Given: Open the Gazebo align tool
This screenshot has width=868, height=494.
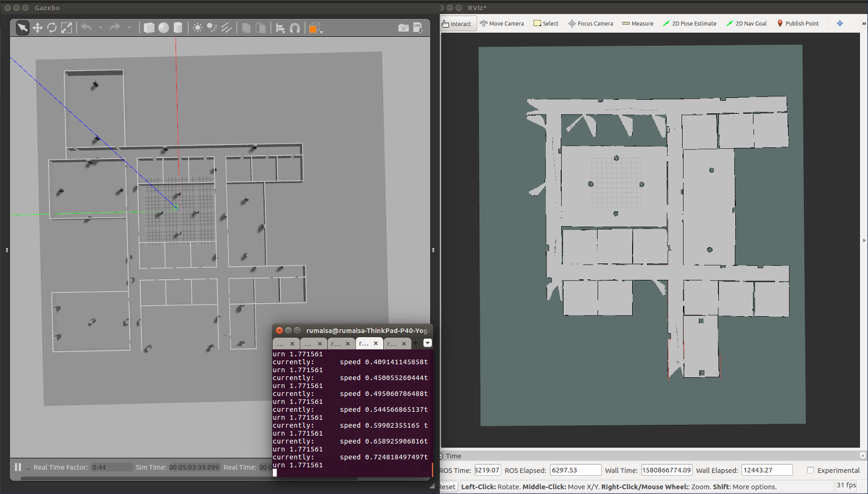Looking at the screenshot, I should point(280,28).
